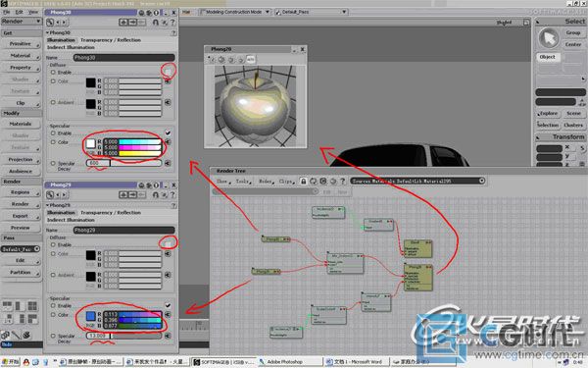
Task: Click the refresh icon in Render Tree toolbar
Action: pyautogui.click(x=314, y=181)
